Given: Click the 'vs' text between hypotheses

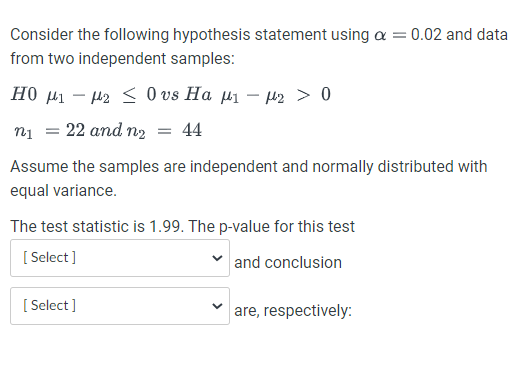Looking at the screenshot, I should tap(170, 95).
